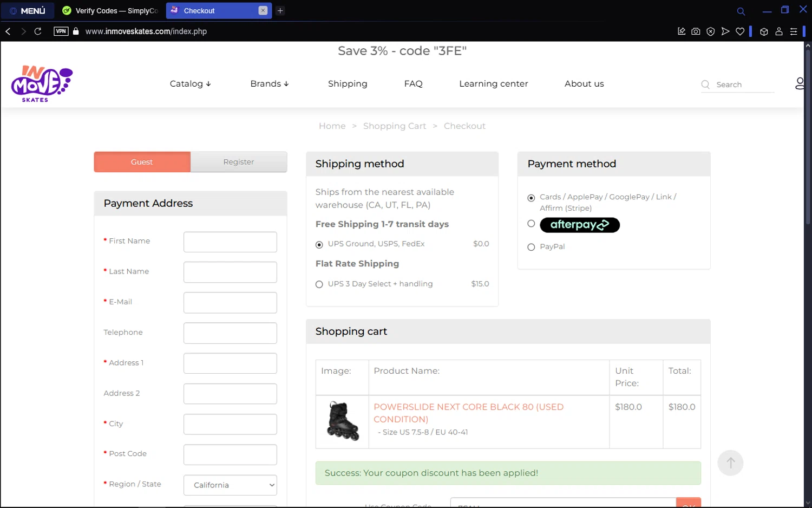The width and height of the screenshot is (812, 508).
Task: Open the Opera MENU button
Action: click(x=28, y=10)
